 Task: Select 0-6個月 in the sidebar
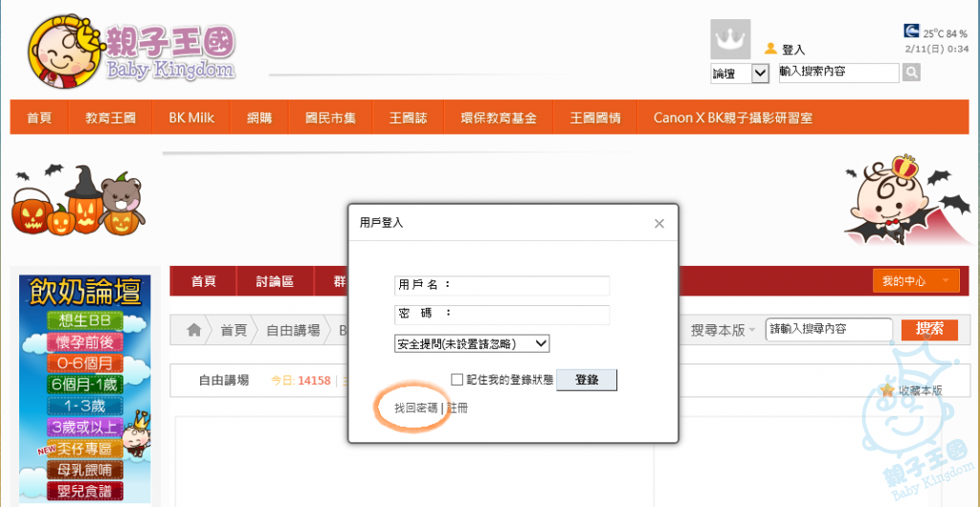coord(85,364)
